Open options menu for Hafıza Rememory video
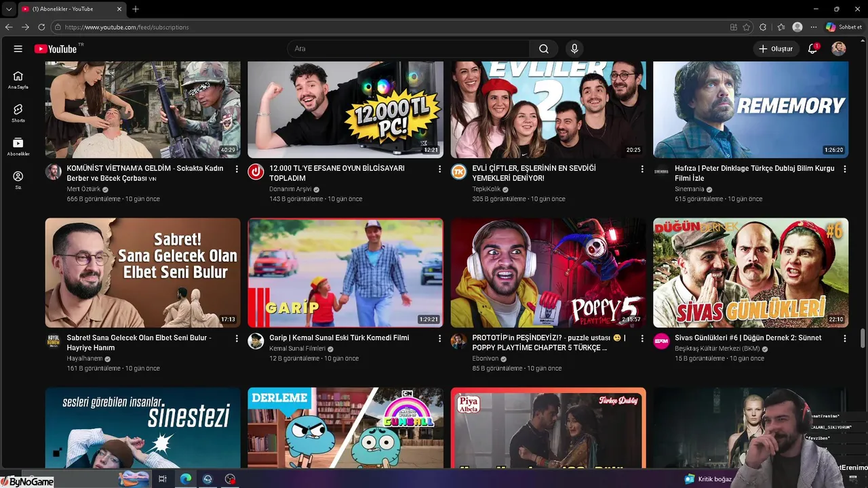This screenshot has height=488, width=868. click(845, 169)
